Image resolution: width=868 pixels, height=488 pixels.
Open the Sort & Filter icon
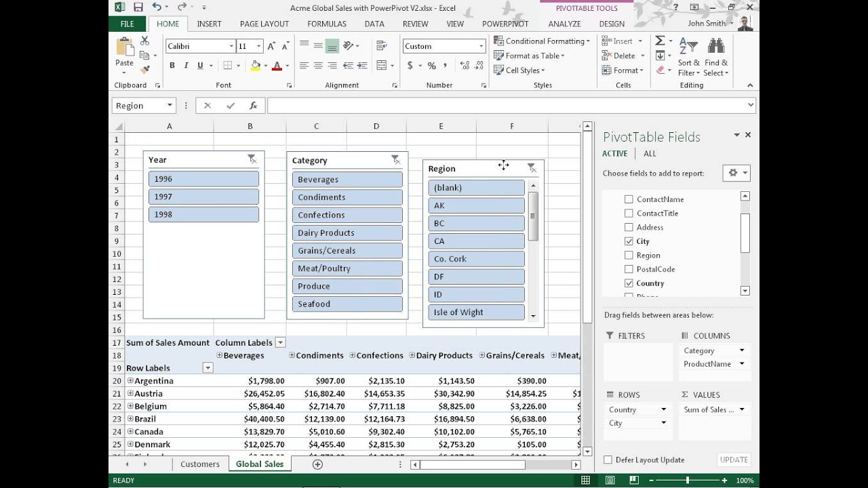click(688, 47)
